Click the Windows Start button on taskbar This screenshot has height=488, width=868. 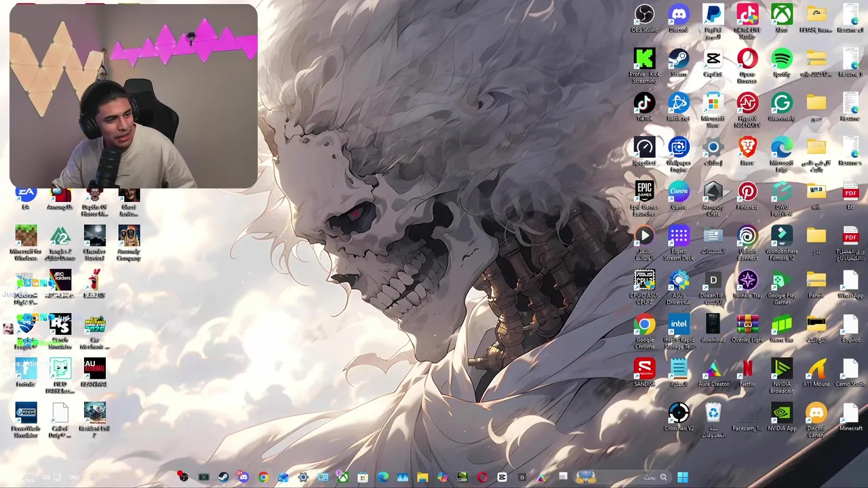tap(682, 478)
